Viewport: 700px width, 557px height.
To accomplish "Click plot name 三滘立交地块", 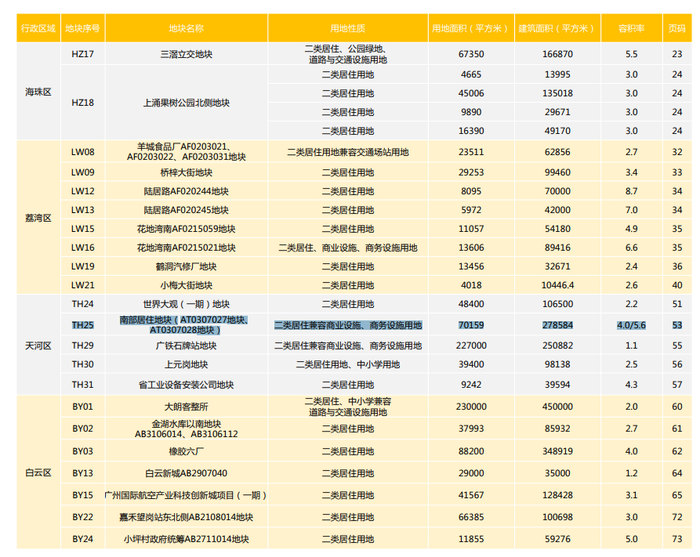I will 186,54.
